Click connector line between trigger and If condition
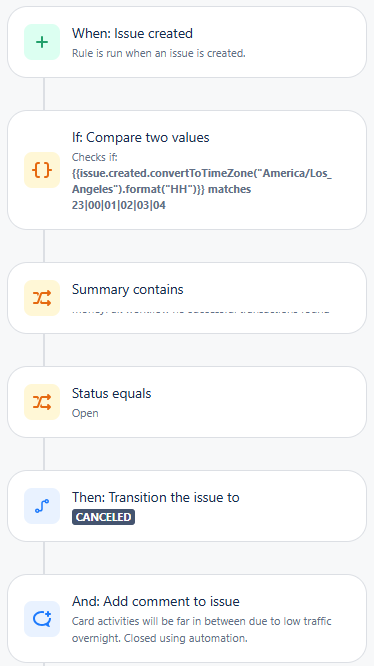Viewport: 374px width, 666px height. (44, 94)
